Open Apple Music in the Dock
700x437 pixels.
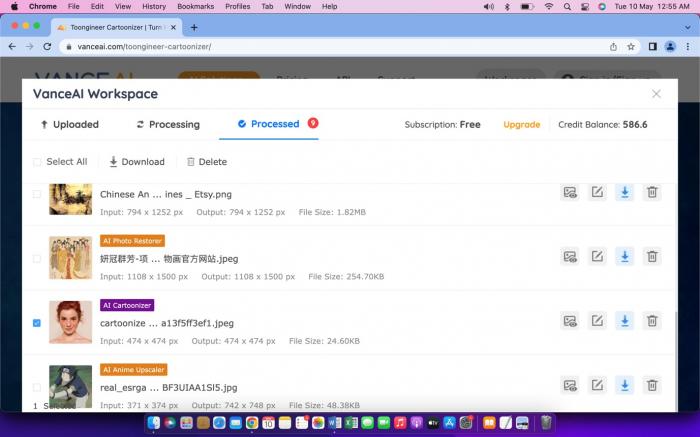click(x=400, y=422)
